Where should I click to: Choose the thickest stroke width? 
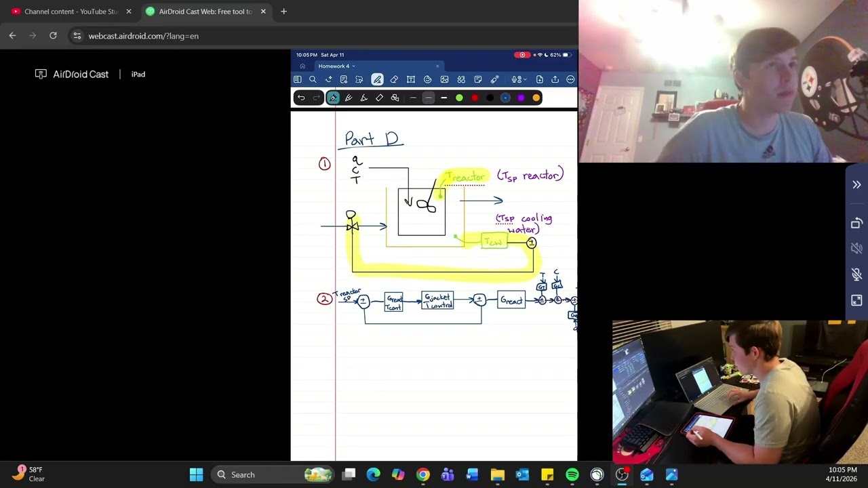(x=443, y=98)
